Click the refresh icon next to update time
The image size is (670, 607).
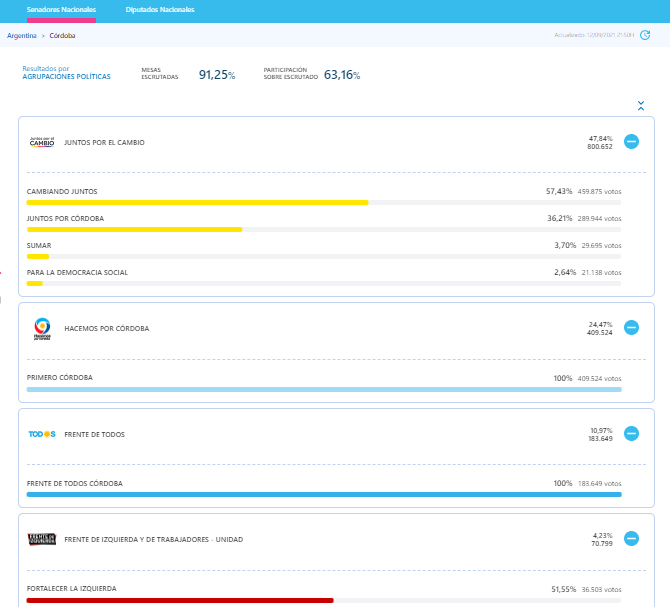(x=645, y=35)
